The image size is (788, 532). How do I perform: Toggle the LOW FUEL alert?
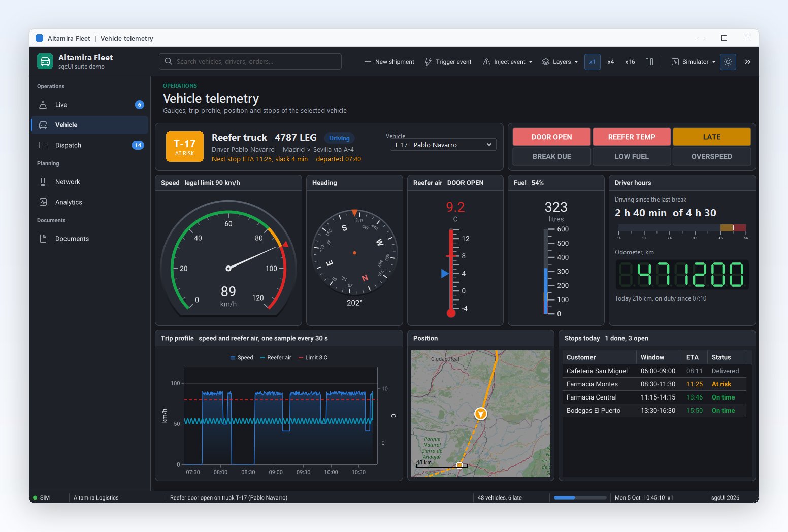pos(632,157)
